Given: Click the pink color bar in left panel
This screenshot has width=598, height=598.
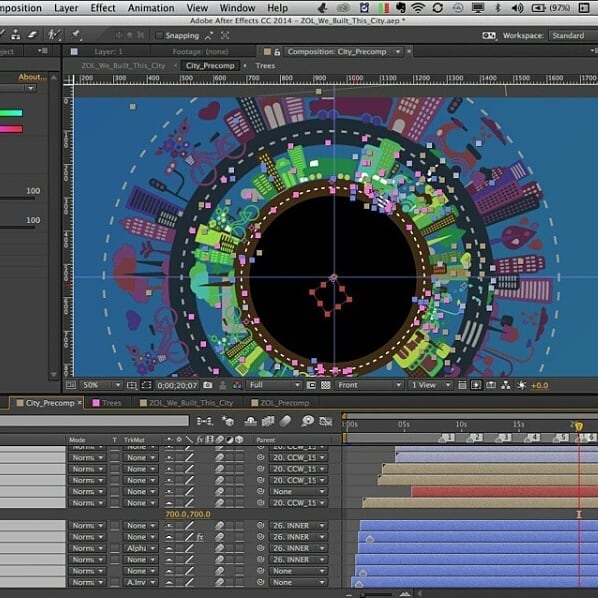Looking at the screenshot, I should click(11, 129).
